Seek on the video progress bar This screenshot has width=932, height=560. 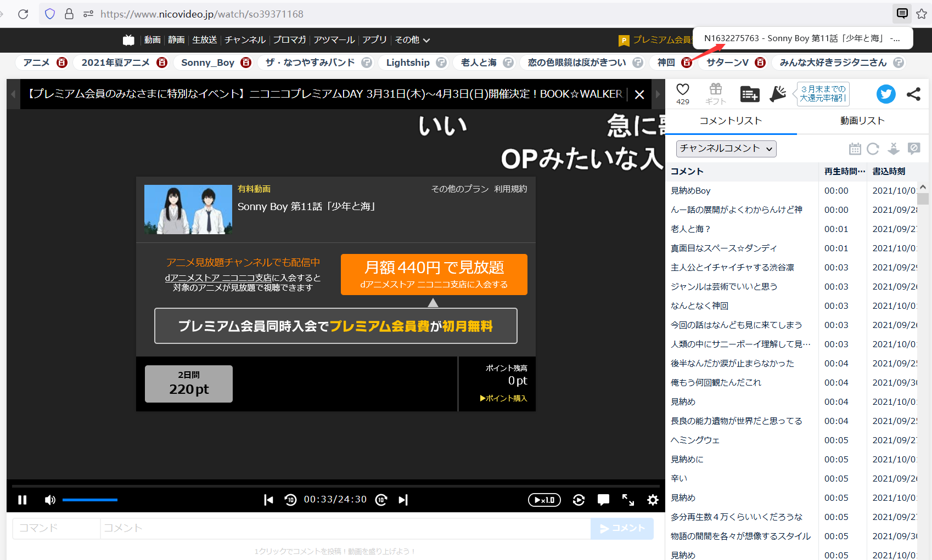pos(336,486)
